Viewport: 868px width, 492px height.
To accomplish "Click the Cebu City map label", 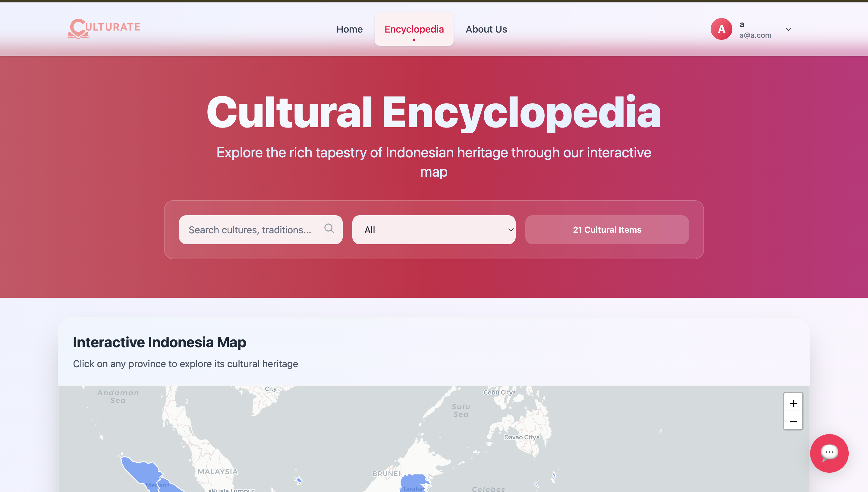I will pyautogui.click(x=498, y=392).
